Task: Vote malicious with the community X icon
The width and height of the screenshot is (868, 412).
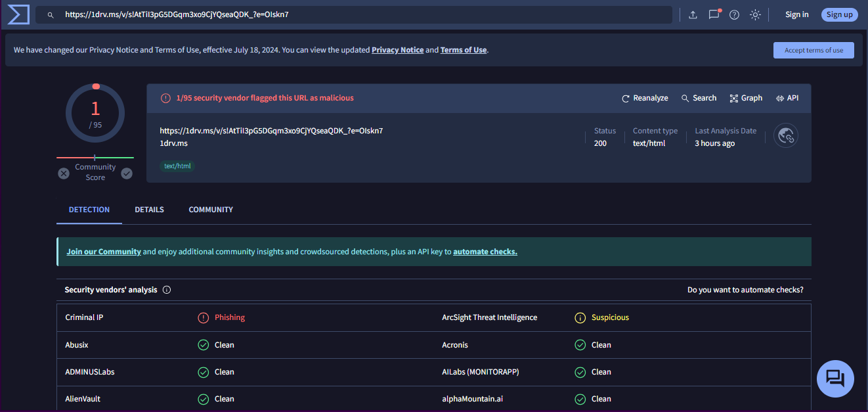Action: pos(64,173)
